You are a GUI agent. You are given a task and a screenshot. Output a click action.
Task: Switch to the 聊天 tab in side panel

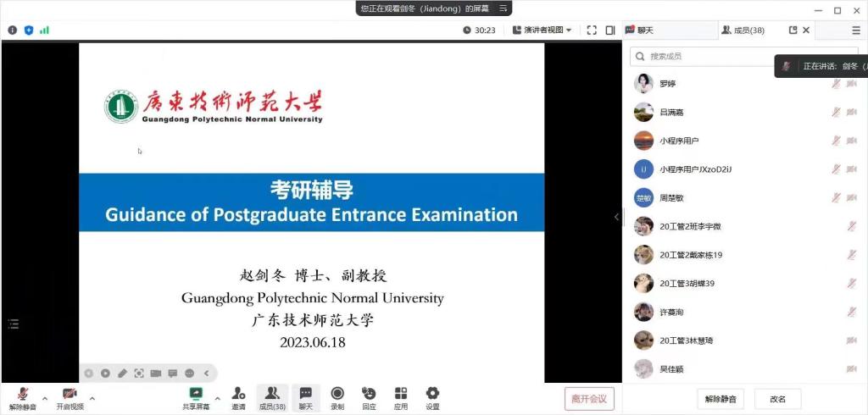click(x=640, y=30)
